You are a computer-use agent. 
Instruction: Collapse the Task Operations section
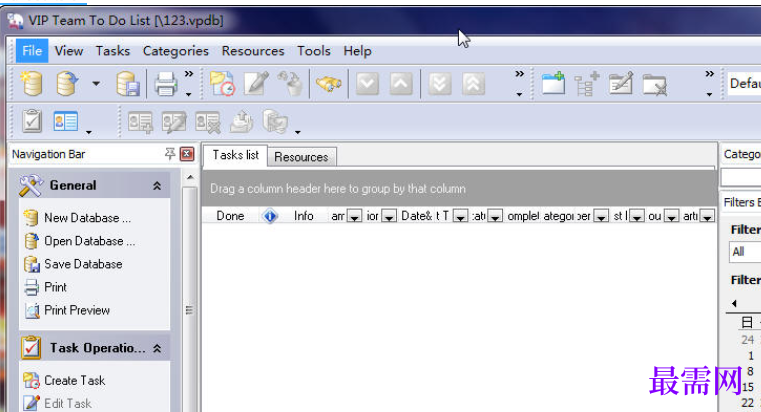pos(157,348)
